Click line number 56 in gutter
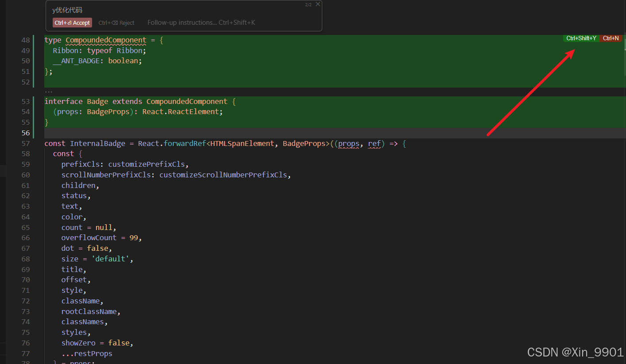Viewport: 626px width, 364px height. click(25, 133)
